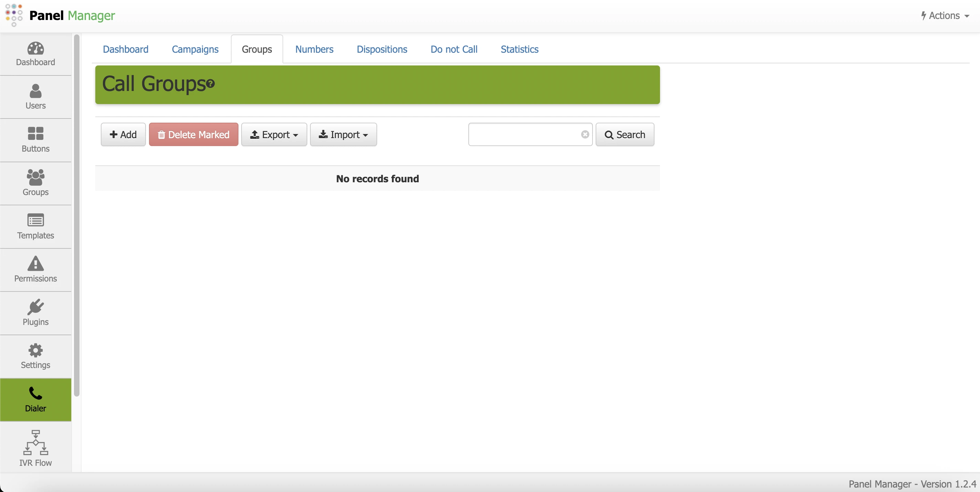
Task: Open the Actions menu at top right
Action: pyautogui.click(x=945, y=16)
